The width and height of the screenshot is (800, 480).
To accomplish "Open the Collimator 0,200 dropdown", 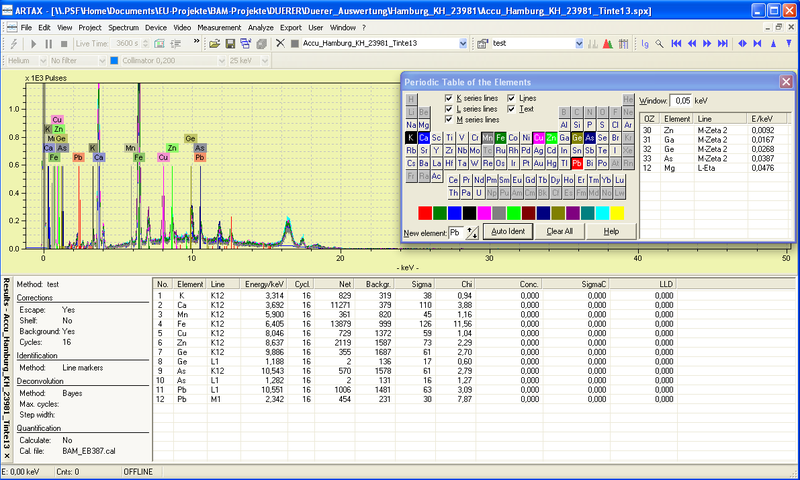I will [x=221, y=61].
